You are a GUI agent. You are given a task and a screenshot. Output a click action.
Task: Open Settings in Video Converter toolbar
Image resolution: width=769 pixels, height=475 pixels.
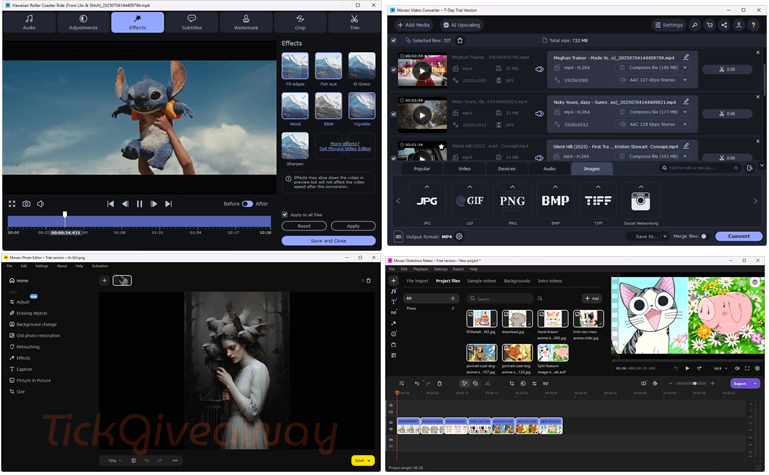[668, 25]
